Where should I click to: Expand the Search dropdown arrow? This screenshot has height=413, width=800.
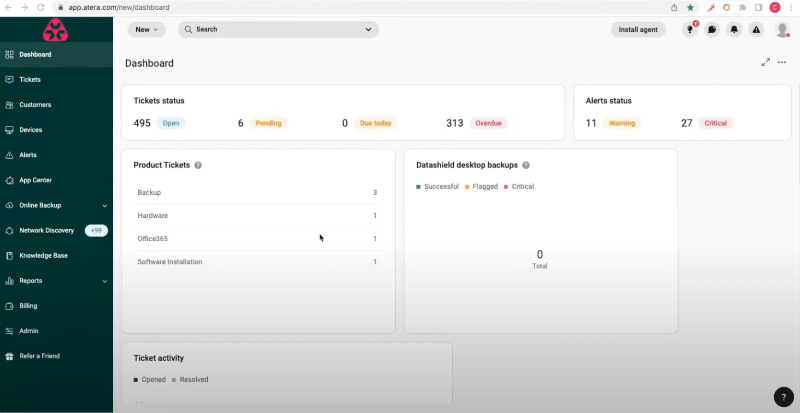click(x=368, y=30)
